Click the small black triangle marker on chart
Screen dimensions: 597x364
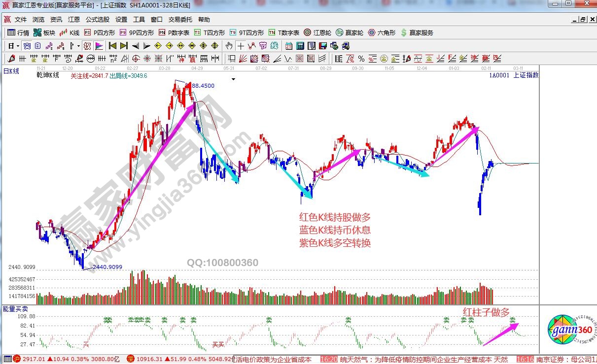tap(234, 79)
